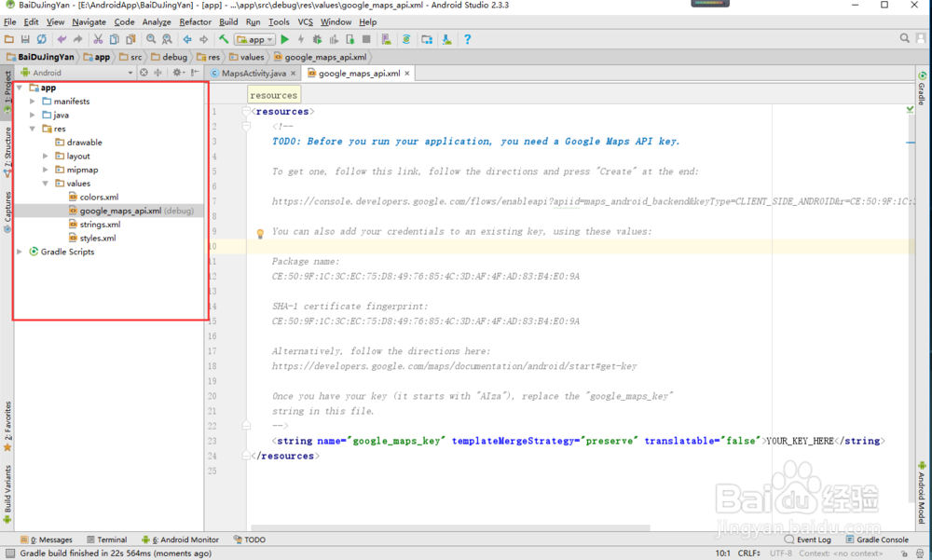Open the Refactor menu
This screenshot has width=932, height=560.
195,22
